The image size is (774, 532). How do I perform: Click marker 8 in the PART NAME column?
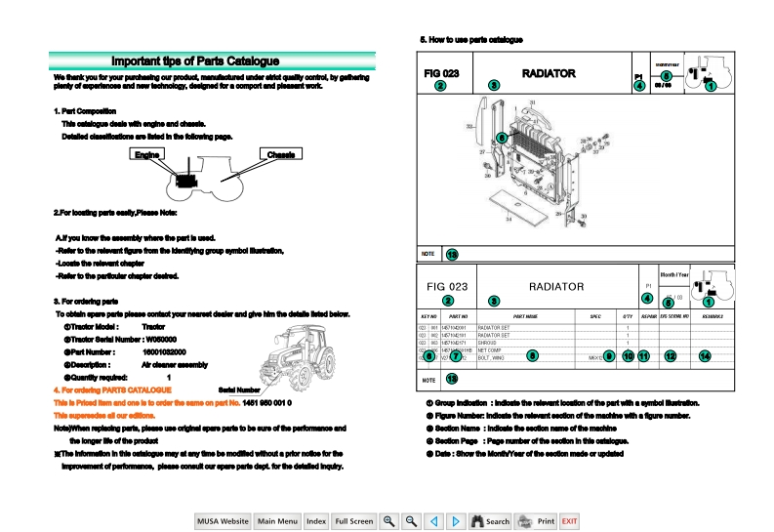531,355
